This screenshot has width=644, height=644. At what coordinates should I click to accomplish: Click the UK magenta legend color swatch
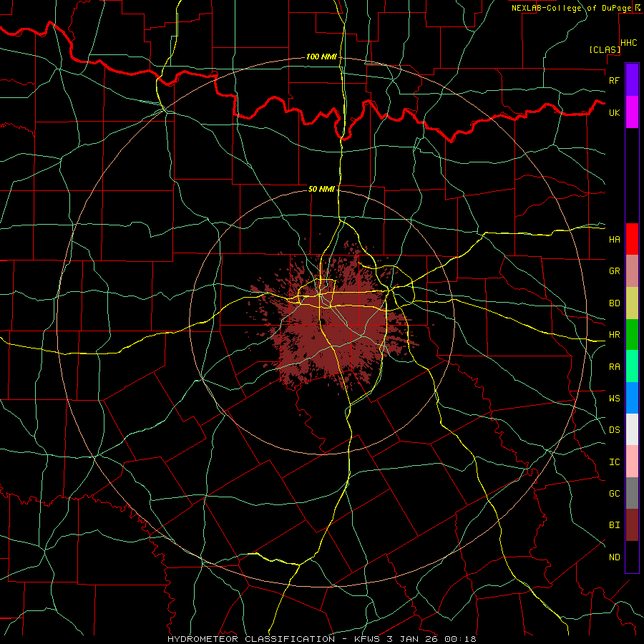(632, 112)
